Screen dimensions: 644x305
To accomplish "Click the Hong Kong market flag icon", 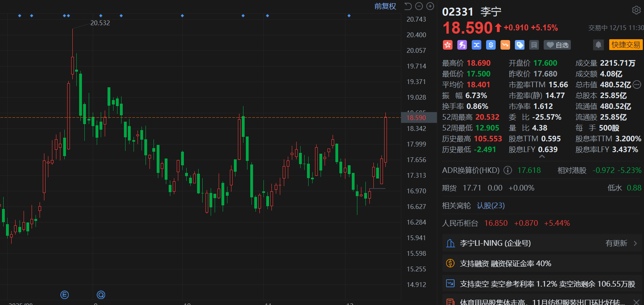I will pos(447,45).
